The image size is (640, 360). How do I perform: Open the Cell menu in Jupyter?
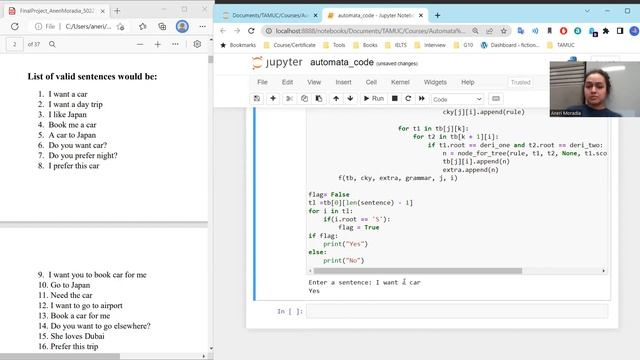pyautogui.click(x=371, y=82)
